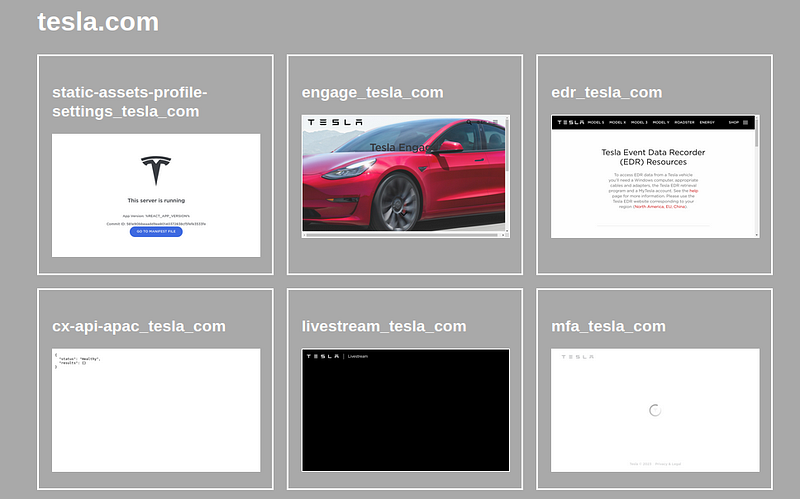Select Model Y in edr preview navbar
800x499 pixels.
pos(661,122)
